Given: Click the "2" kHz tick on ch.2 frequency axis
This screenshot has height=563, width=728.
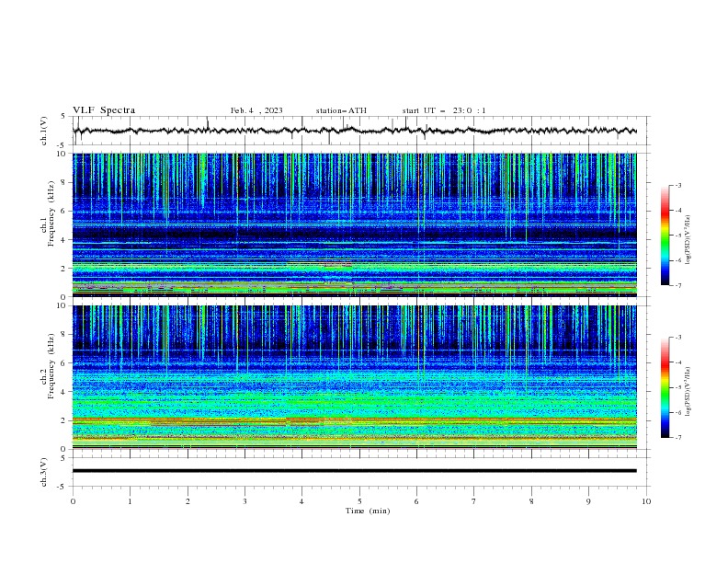Looking at the screenshot, I should click(x=64, y=420).
